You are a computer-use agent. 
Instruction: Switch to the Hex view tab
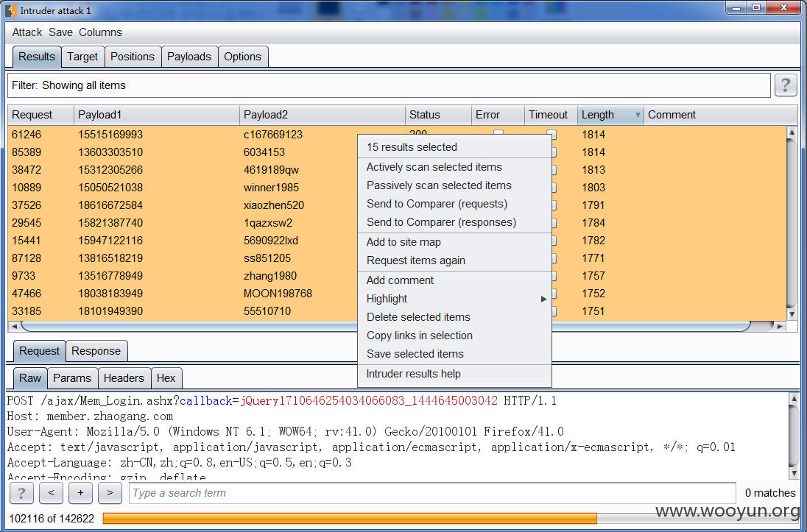(166, 378)
